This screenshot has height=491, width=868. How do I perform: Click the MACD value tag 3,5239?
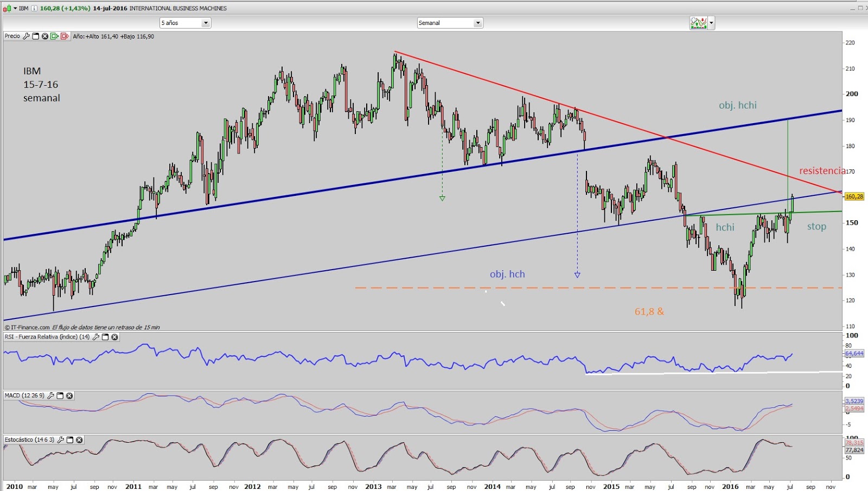coord(854,401)
